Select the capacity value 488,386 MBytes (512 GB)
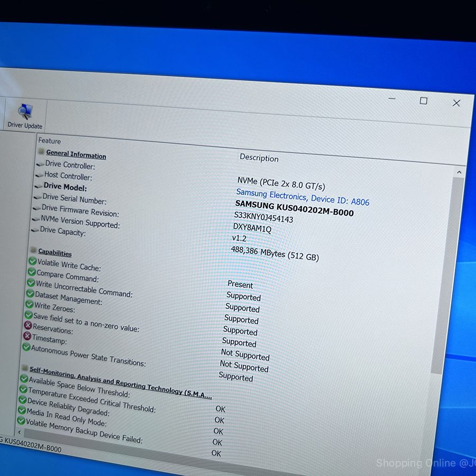476x476 pixels. click(x=274, y=253)
